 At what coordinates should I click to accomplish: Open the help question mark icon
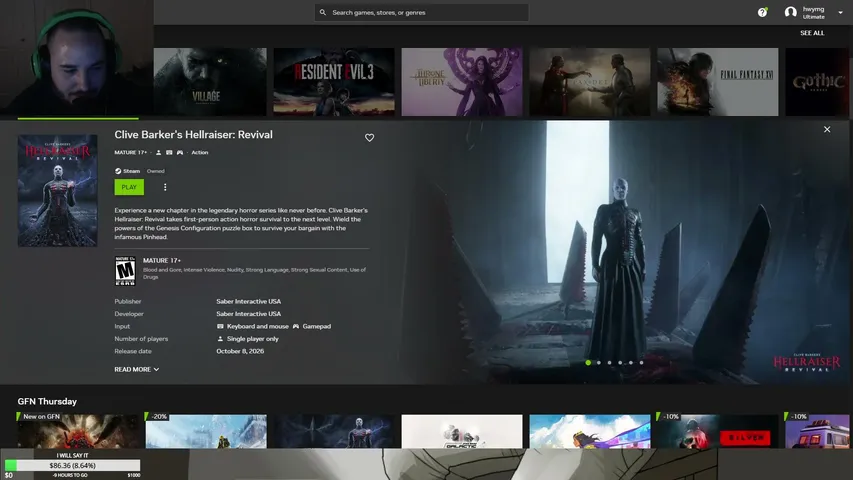coord(762,12)
